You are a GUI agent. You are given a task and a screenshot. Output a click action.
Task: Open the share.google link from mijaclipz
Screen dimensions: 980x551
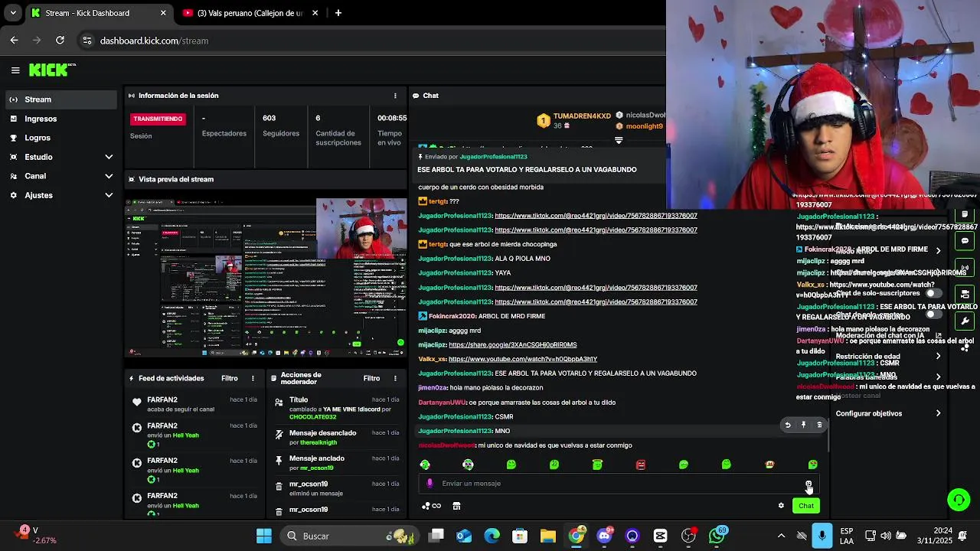click(512, 345)
